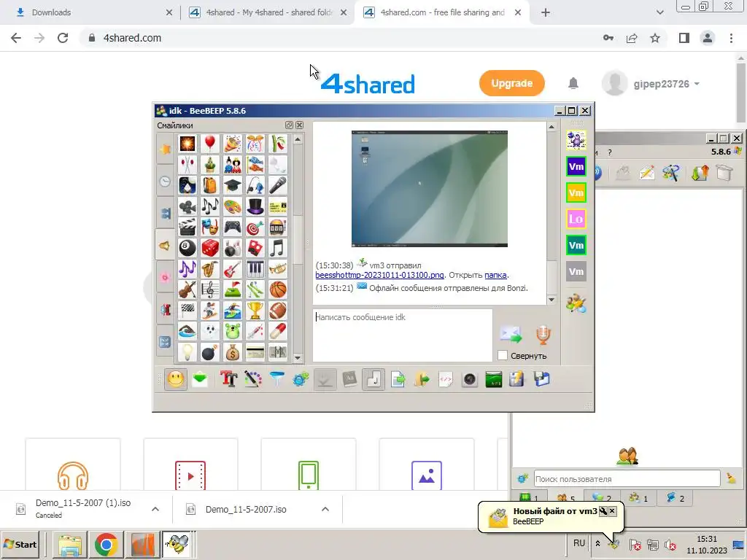Select the clock recent emoji category tab
Screen dimensions: 747x560
[x=166, y=181]
